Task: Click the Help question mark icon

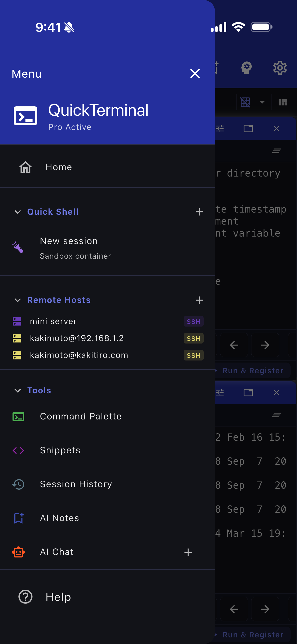Action: [x=25, y=597]
